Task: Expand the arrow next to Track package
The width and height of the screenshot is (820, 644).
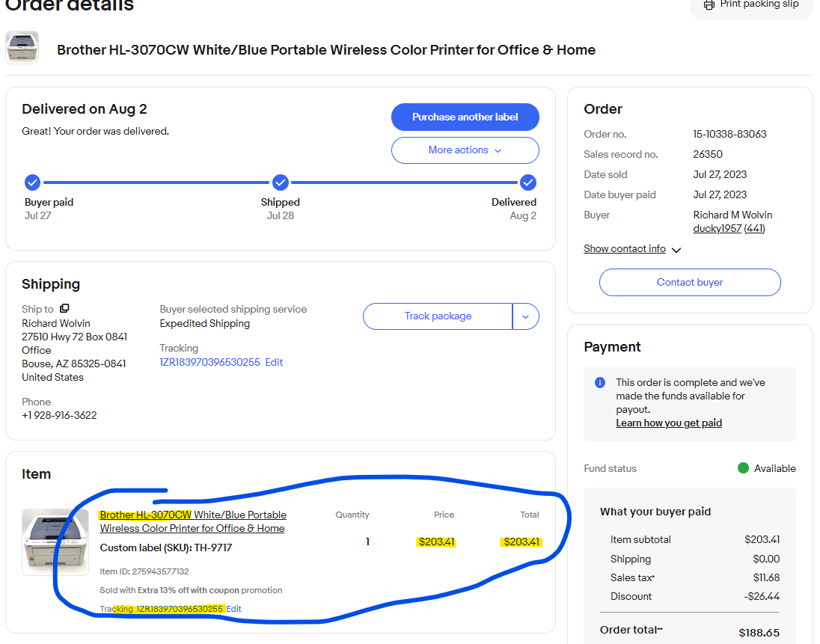Action: (525, 316)
